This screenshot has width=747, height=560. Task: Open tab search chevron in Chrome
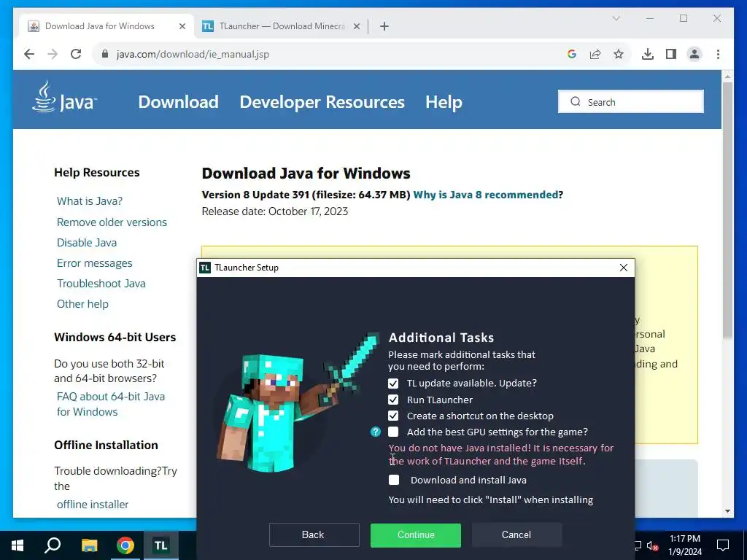616,18
